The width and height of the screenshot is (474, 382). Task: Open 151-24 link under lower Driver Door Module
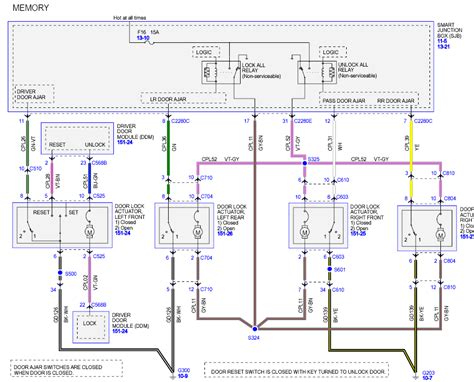click(120, 331)
